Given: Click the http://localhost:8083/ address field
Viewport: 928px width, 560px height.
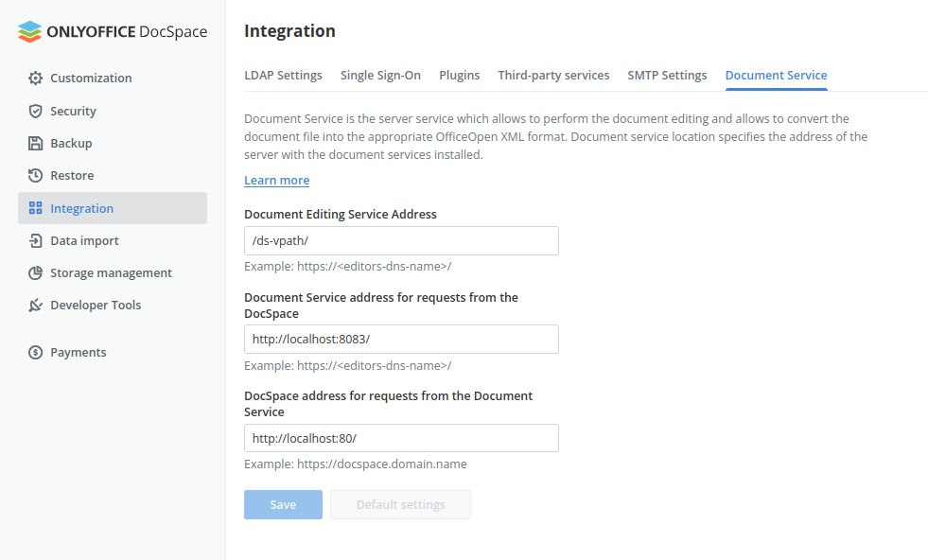Looking at the screenshot, I should [x=401, y=340].
